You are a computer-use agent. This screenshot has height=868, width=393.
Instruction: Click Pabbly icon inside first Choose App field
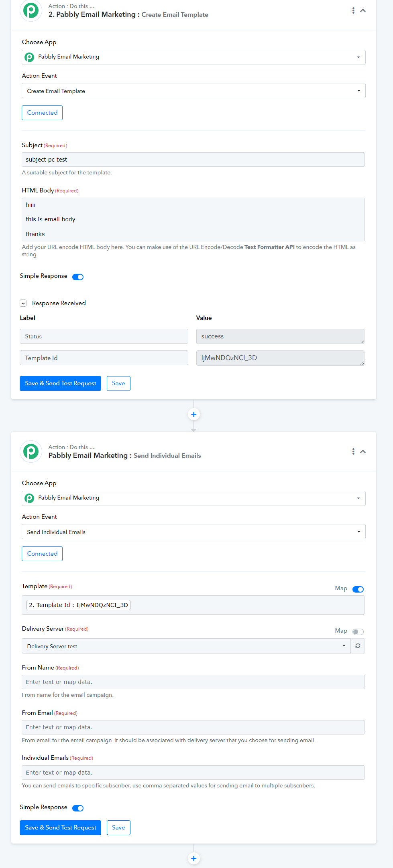pyautogui.click(x=29, y=57)
